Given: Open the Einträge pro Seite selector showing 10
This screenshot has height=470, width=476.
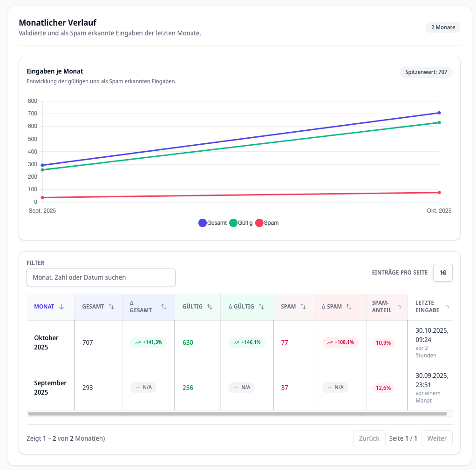Looking at the screenshot, I should (442, 273).
